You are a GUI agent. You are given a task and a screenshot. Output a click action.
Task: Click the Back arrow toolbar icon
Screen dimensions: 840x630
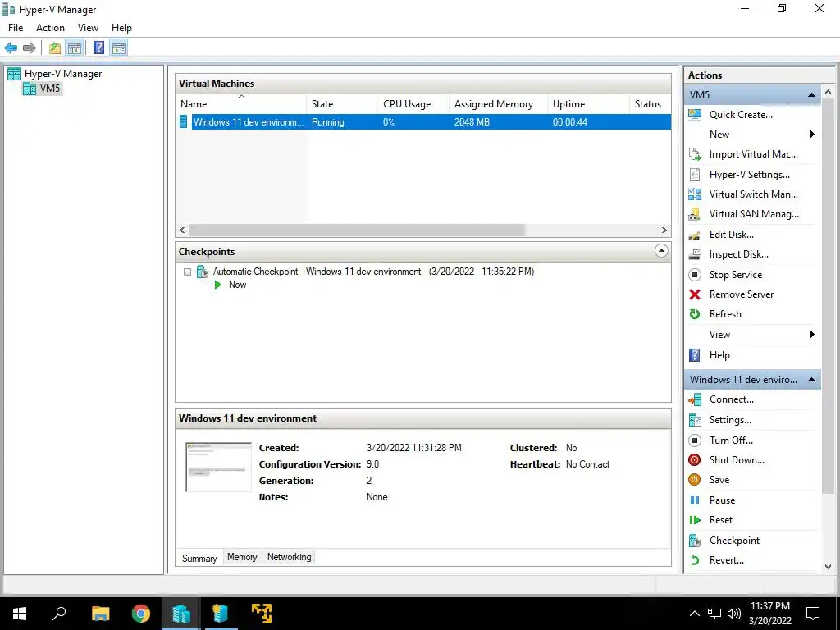(x=11, y=48)
